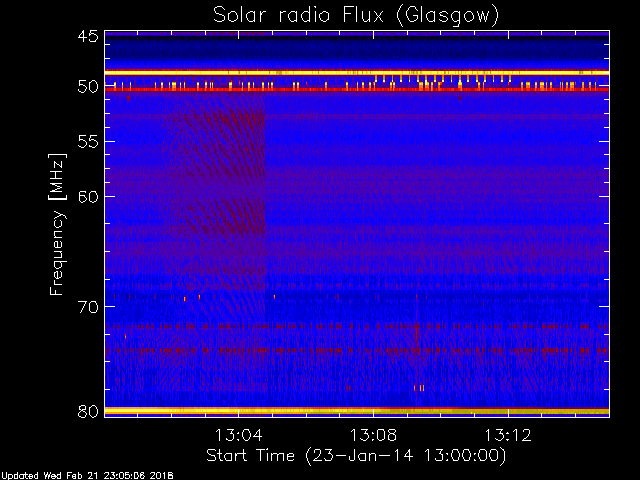640x480 pixels.
Task: Click the 13:08 time axis label
Action: coord(373,435)
